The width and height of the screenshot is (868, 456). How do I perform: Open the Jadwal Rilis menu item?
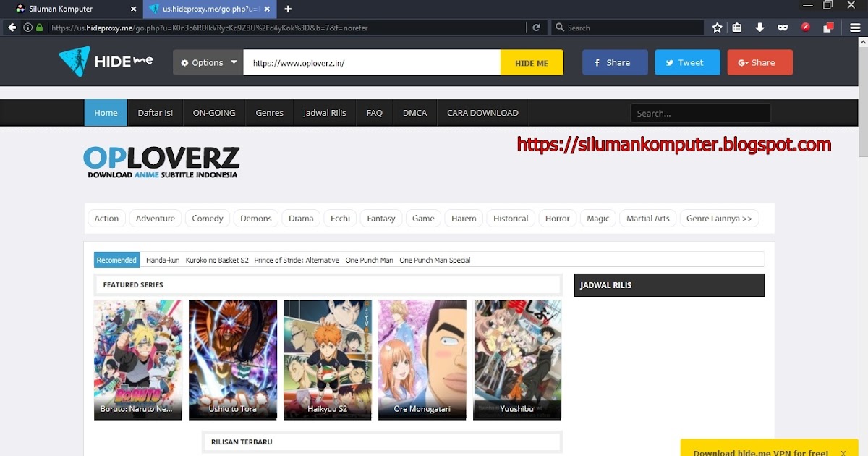[325, 113]
